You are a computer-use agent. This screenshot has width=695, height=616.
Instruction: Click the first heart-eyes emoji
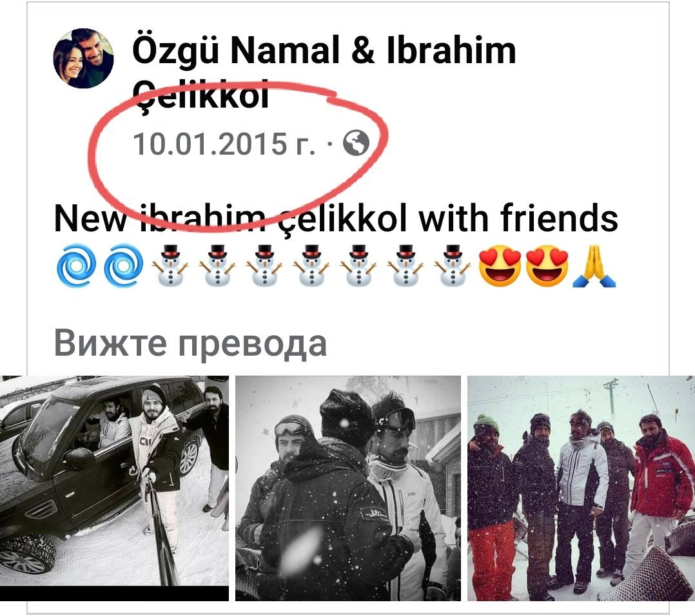tap(500, 265)
